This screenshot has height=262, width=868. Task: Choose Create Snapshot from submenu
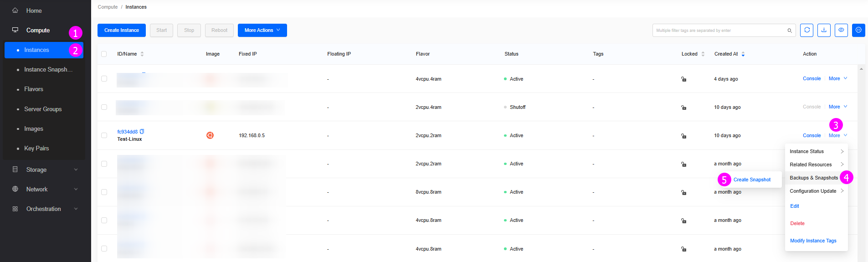pos(752,180)
